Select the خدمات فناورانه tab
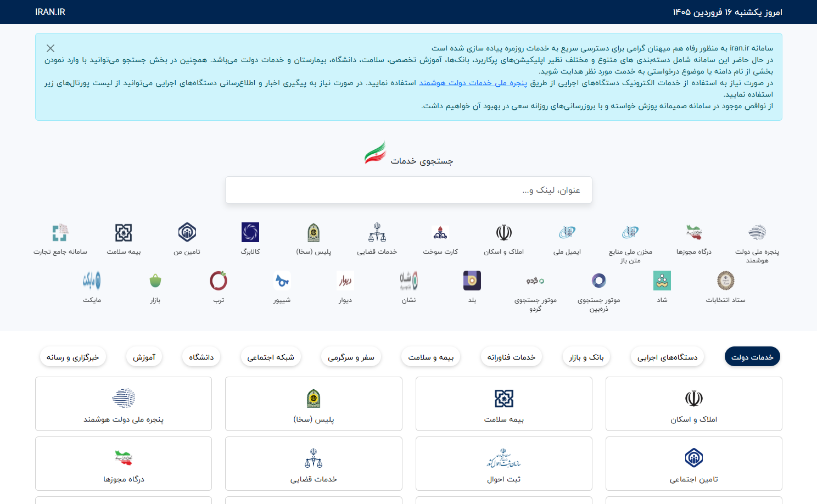The image size is (817, 504). (x=511, y=357)
